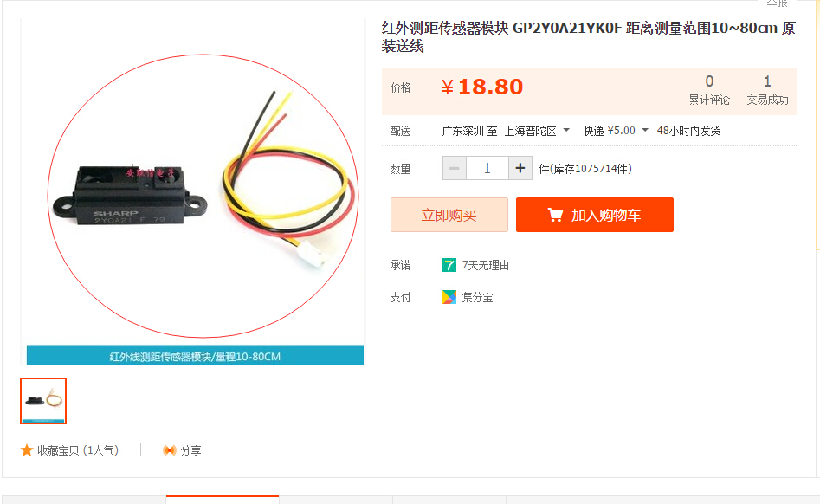The width and height of the screenshot is (820, 504).
Task: Click the quantity input field
Action: tap(487, 168)
